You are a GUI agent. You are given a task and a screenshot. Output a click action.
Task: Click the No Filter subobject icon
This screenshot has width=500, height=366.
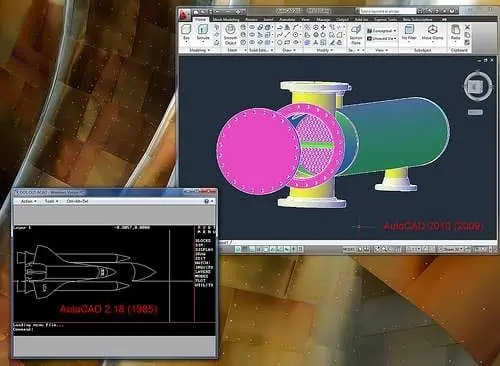(x=409, y=33)
